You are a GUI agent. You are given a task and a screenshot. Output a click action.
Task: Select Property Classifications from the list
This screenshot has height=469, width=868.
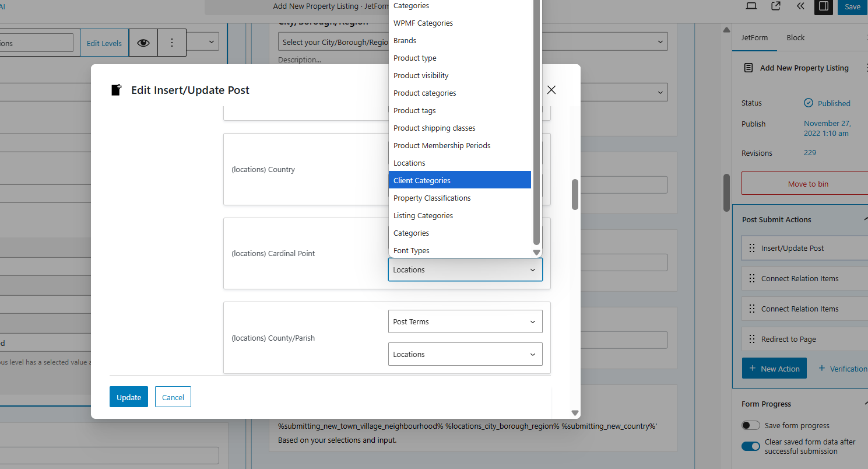coord(432,198)
